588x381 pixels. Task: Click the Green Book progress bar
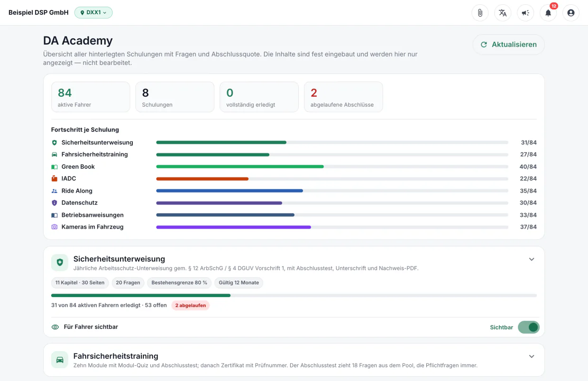coord(332,167)
